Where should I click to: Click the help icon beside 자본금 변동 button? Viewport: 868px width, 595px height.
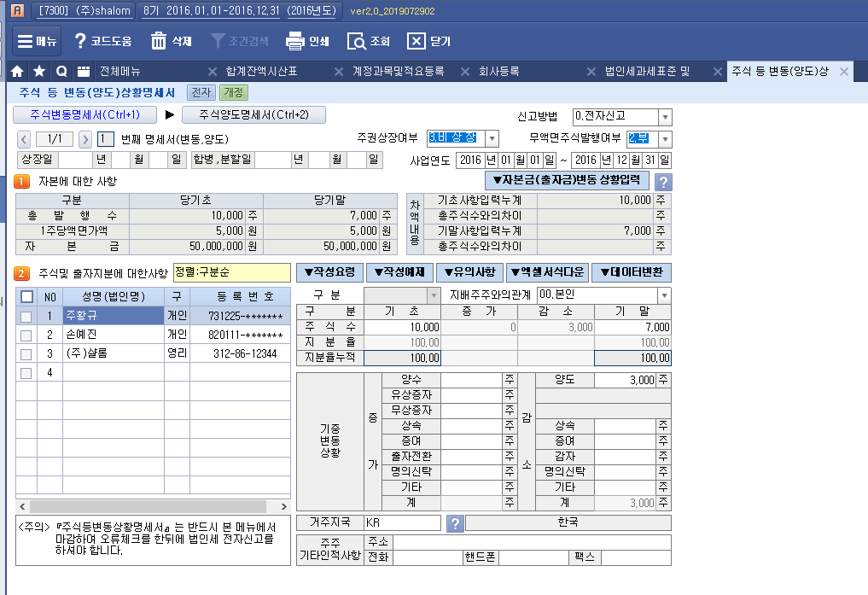point(662,181)
